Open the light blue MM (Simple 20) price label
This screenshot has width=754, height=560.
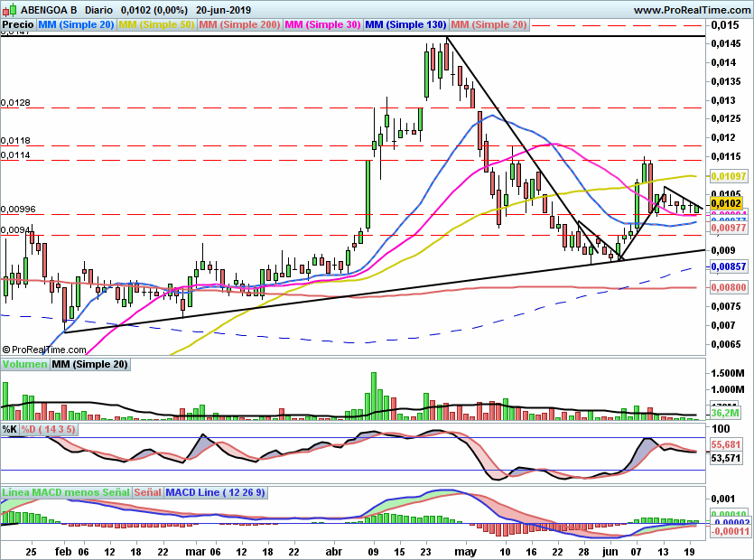pyautogui.click(x=76, y=24)
